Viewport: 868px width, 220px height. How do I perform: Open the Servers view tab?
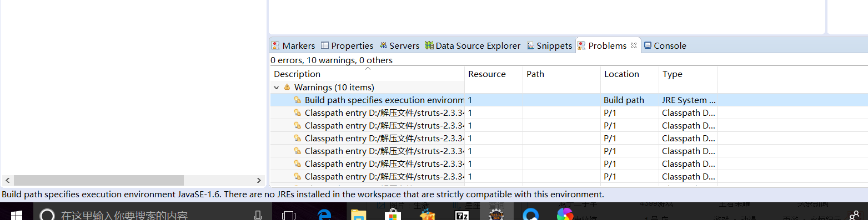[x=399, y=45]
